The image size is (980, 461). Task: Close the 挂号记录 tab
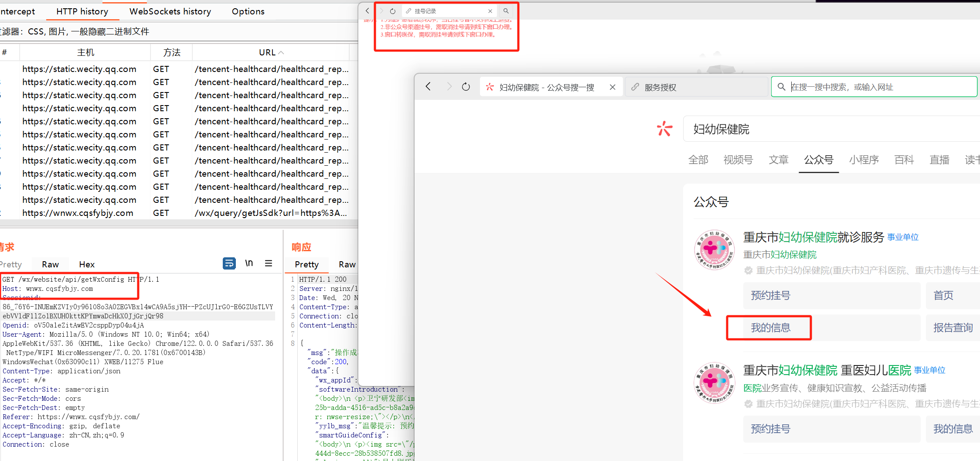pyautogui.click(x=490, y=11)
